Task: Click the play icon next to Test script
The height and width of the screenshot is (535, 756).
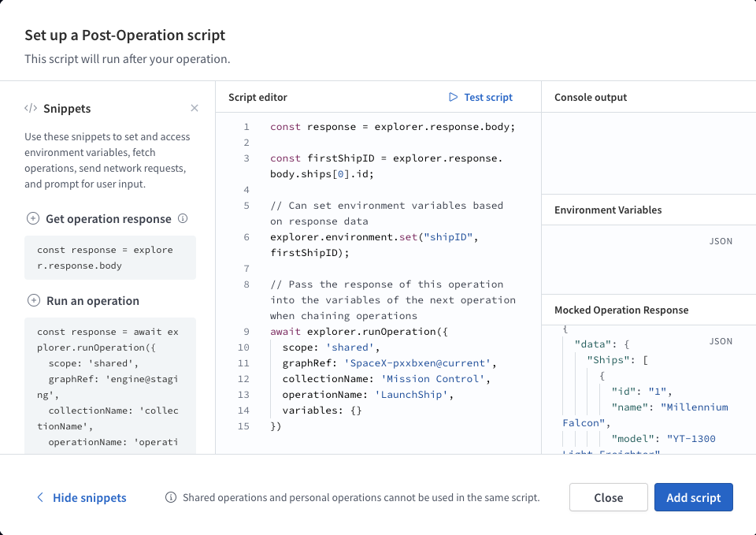Action: click(x=454, y=97)
